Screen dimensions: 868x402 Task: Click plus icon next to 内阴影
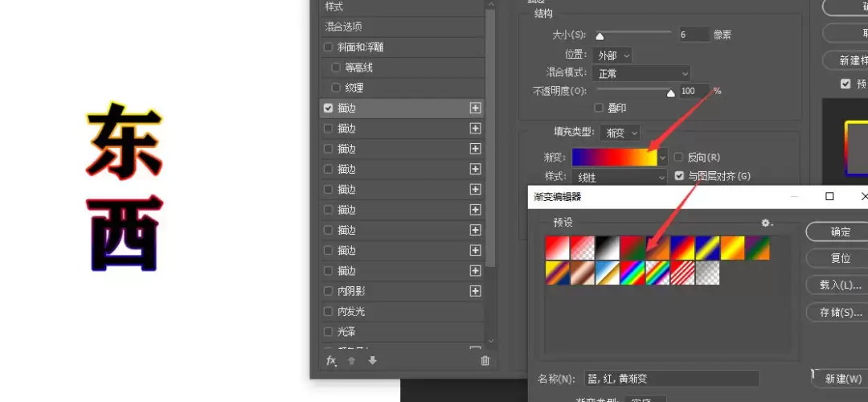(x=475, y=291)
